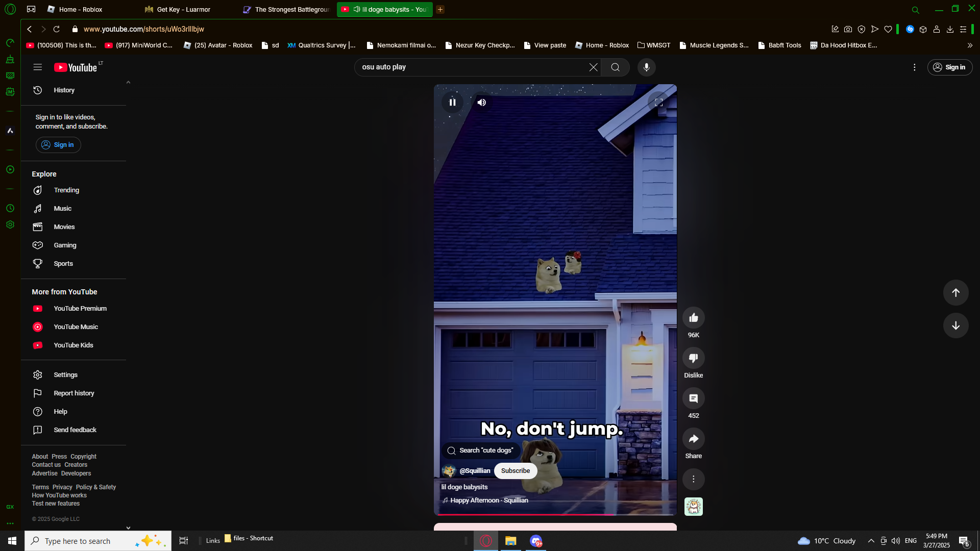
Task: Show hidden system tray icons
Action: pos(871,541)
